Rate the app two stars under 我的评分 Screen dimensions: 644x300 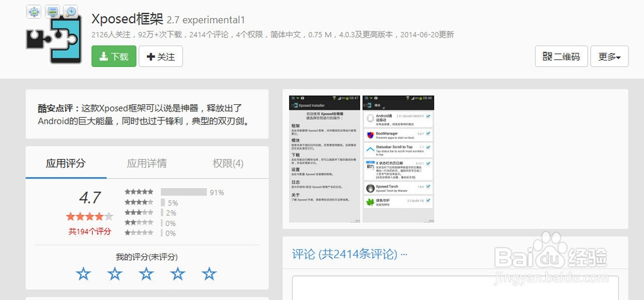[x=115, y=274]
